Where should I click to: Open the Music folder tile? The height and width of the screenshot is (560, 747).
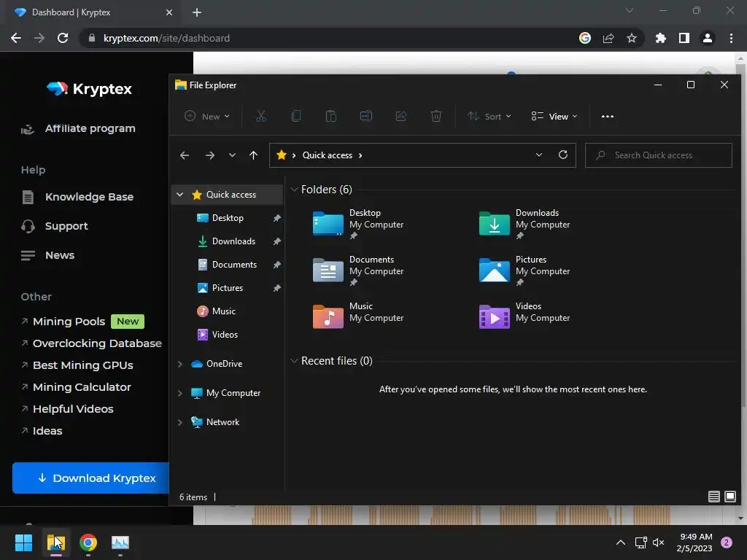[x=358, y=316]
